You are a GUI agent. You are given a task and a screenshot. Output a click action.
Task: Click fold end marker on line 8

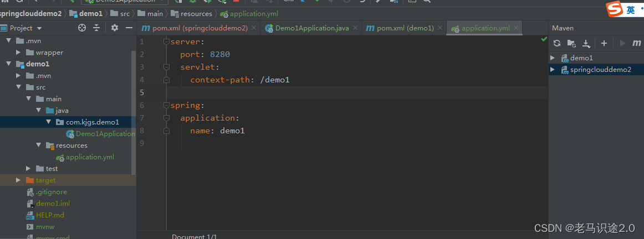[166, 131]
